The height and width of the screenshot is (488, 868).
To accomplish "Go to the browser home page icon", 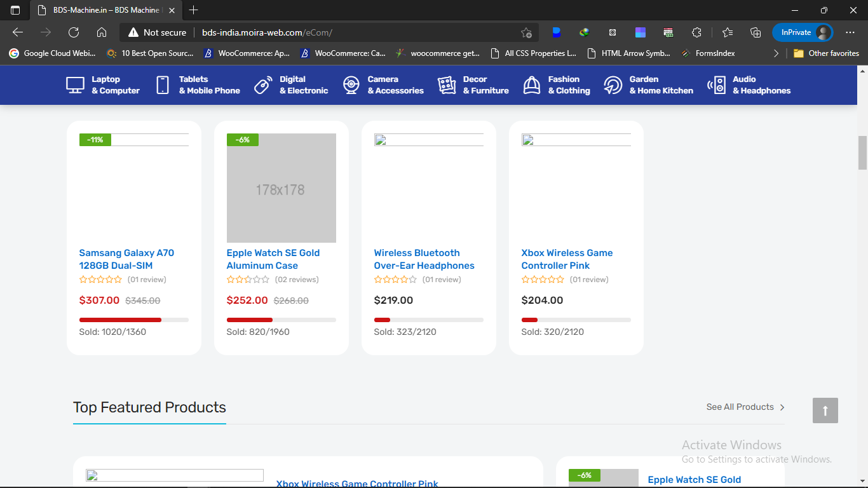I will [x=102, y=32].
